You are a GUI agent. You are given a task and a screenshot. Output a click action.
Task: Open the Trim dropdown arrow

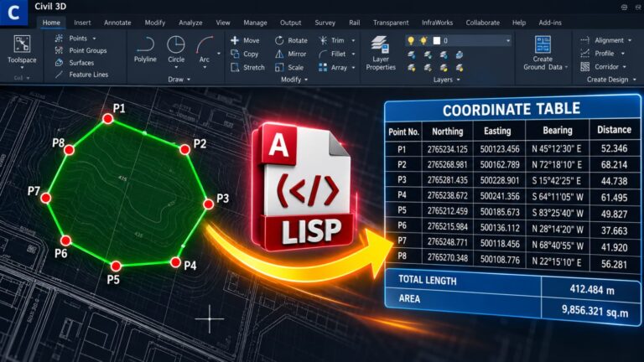[x=353, y=40]
